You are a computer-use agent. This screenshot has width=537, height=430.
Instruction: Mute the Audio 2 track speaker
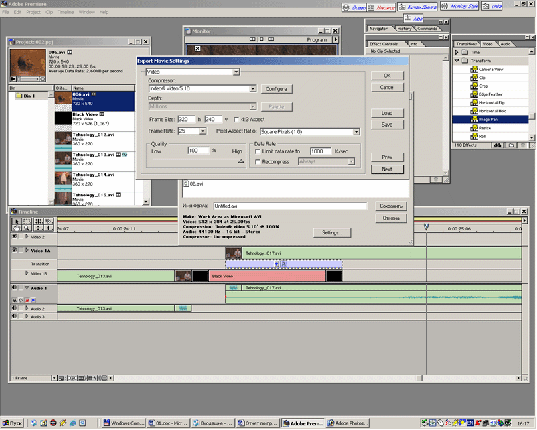15,308
